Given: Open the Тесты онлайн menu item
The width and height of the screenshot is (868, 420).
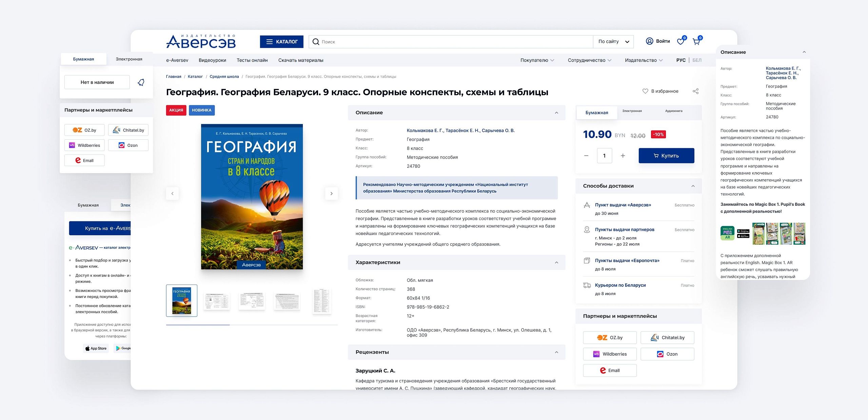Looking at the screenshot, I should [x=252, y=60].
